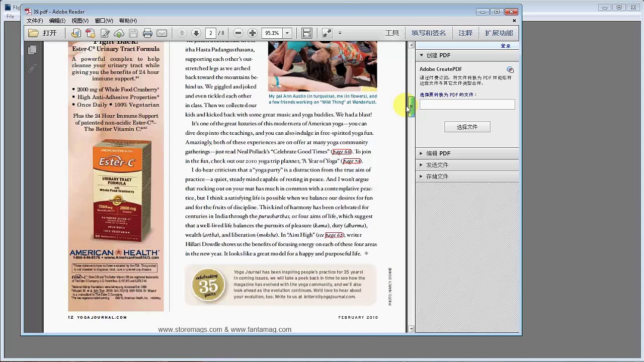Click the 登录 sign-in link
This screenshot has height=362, width=644.
506,46
